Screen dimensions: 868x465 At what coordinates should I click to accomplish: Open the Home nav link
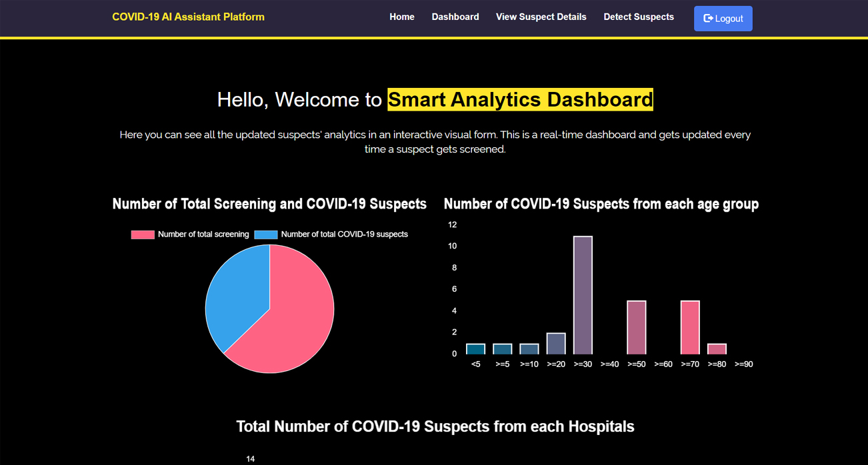click(x=402, y=17)
